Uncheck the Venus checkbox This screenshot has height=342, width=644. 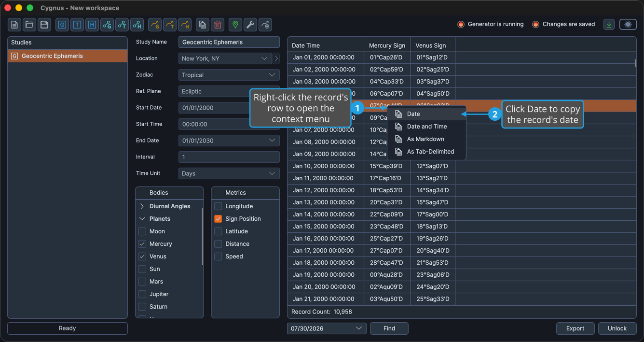click(x=142, y=256)
